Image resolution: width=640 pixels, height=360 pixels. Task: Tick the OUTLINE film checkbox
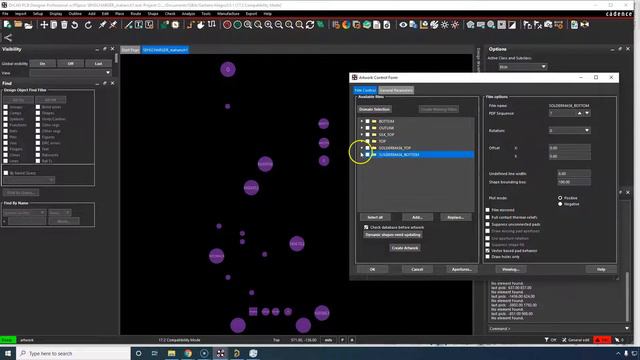pyautogui.click(x=367, y=128)
